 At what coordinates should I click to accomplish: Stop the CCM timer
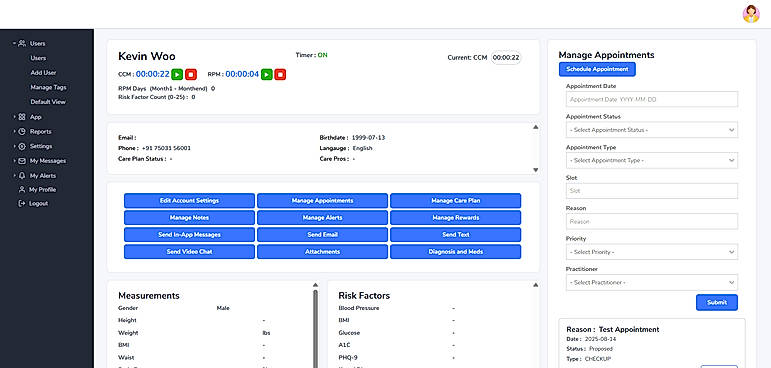[x=191, y=74]
